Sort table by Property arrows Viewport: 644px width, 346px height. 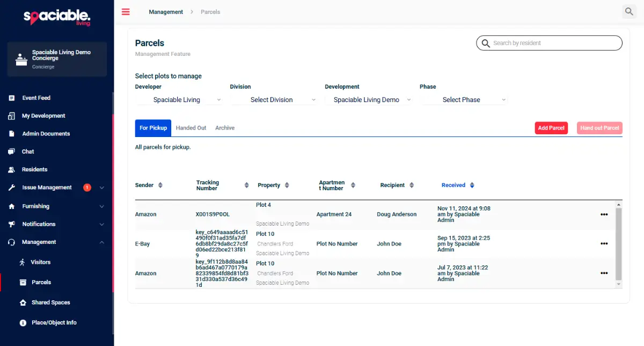[x=287, y=185]
